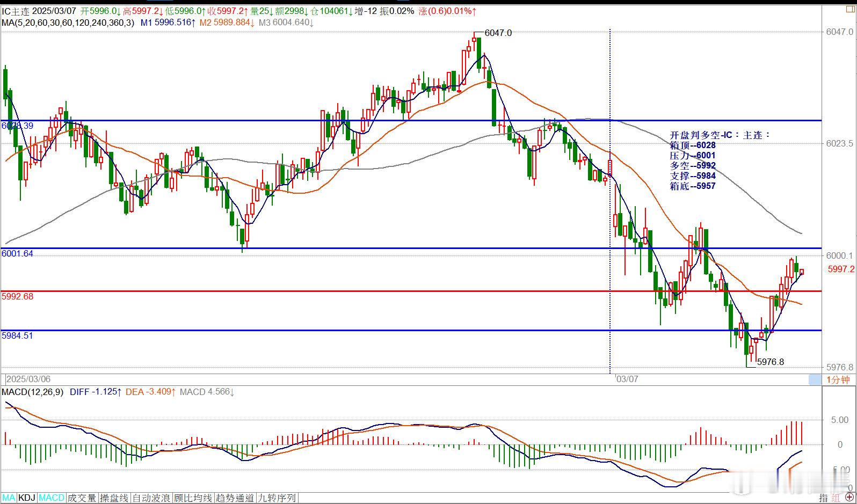Click the 开盘判多空-IC：主连 annotation heading
Image resolution: width=857 pixels, height=504 pixels.
(x=721, y=135)
